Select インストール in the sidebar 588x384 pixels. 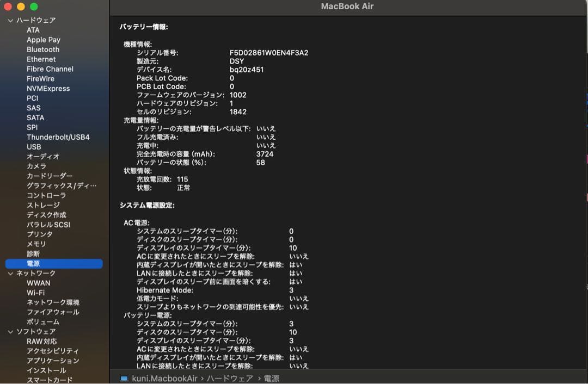pyautogui.click(x=46, y=371)
